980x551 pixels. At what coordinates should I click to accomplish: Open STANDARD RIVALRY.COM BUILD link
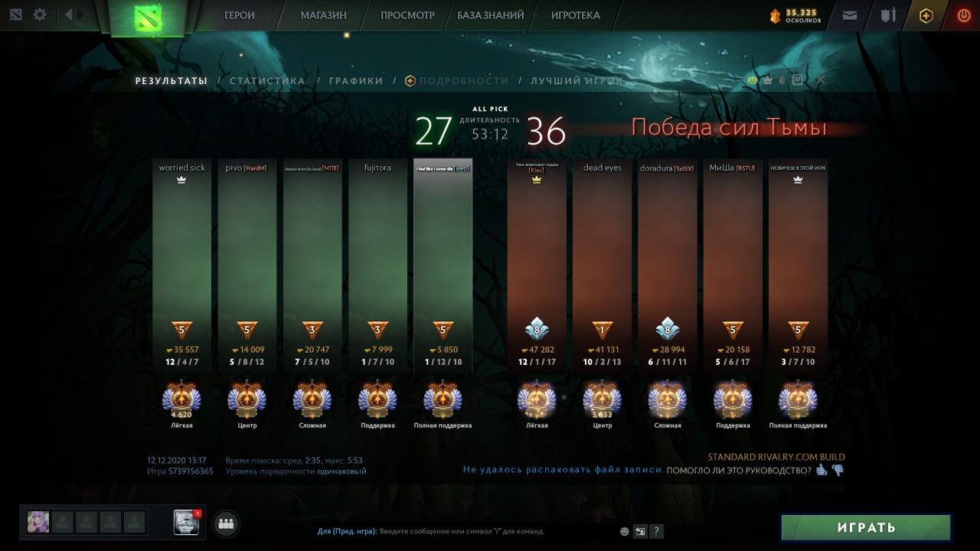click(776, 457)
